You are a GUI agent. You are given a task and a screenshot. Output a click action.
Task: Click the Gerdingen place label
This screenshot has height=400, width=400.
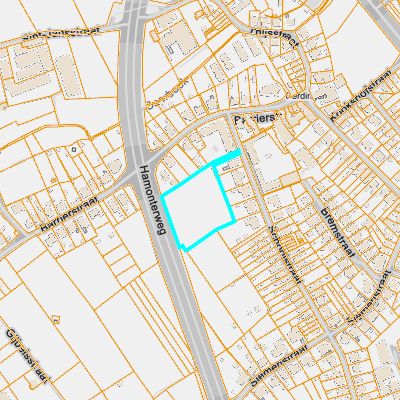tap(306, 96)
